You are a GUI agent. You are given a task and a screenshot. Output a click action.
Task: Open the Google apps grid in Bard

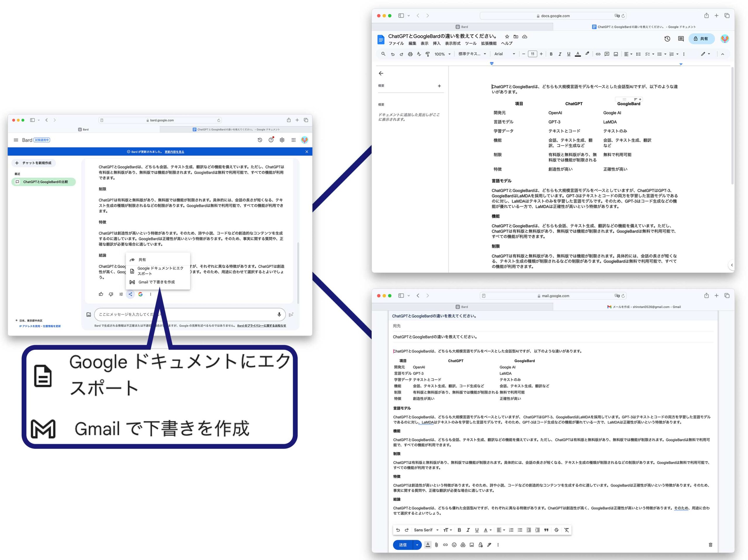point(294,140)
